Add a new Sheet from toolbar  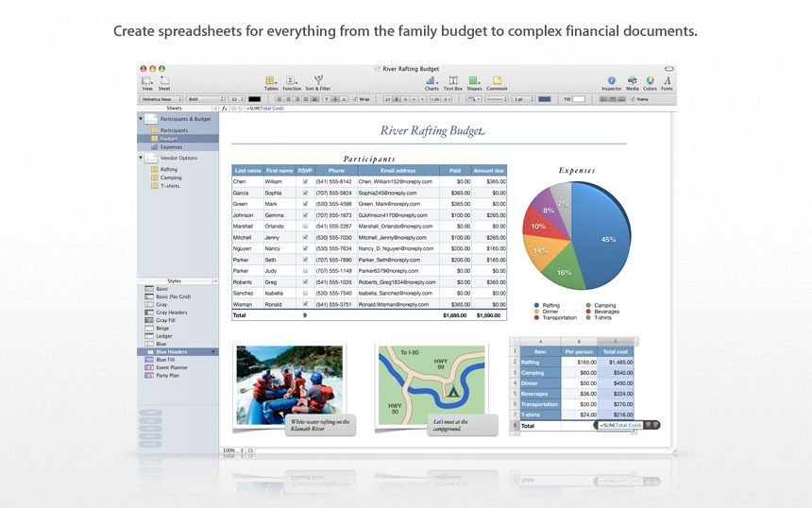pyautogui.click(x=164, y=83)
